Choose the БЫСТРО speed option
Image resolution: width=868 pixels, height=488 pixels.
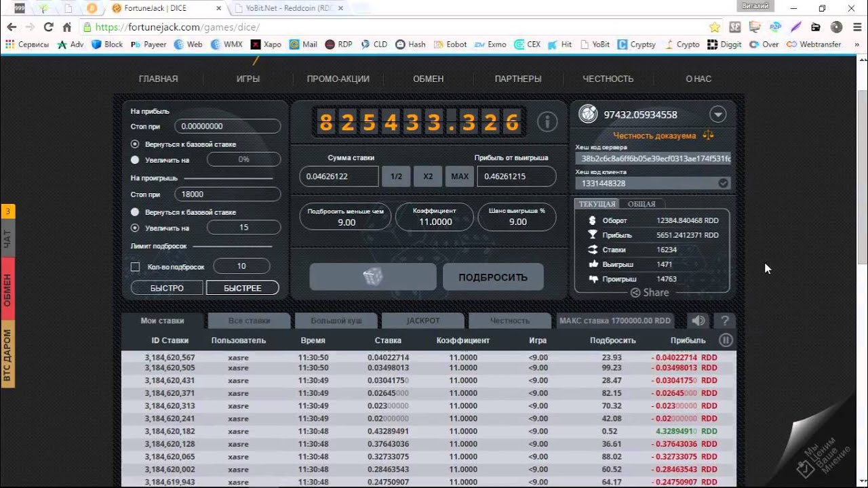(x=167, y=288)
